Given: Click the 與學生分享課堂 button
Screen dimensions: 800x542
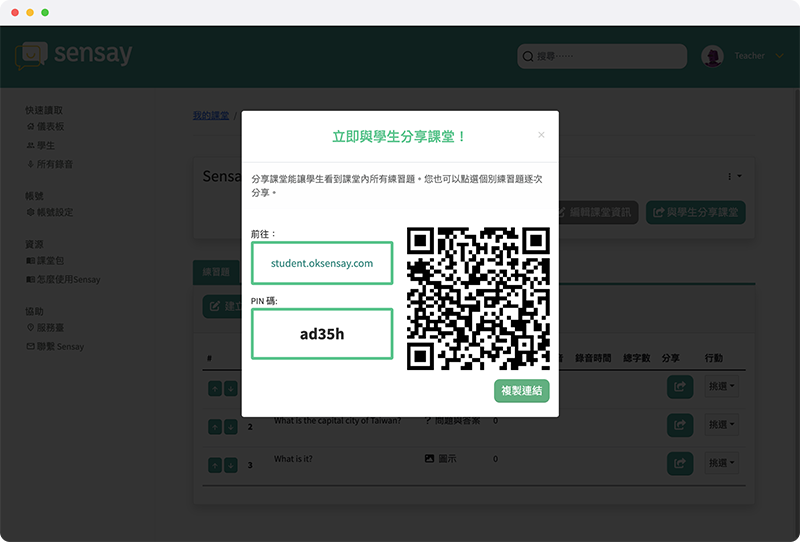Looking at the screenshot, I should (x=696, y=212).
